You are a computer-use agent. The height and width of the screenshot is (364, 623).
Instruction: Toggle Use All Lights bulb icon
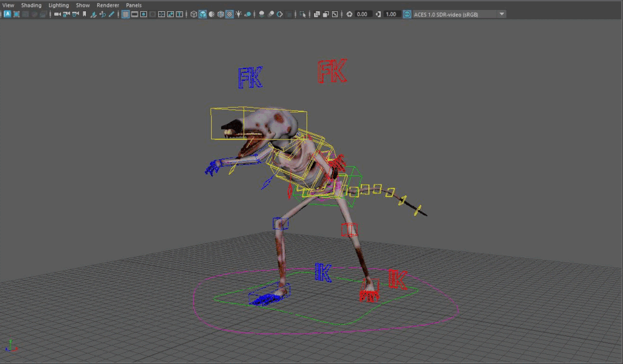point(239,14)
